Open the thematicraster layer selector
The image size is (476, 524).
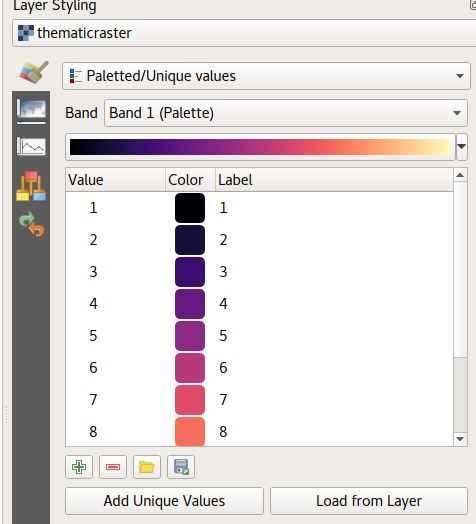(244, 33)
